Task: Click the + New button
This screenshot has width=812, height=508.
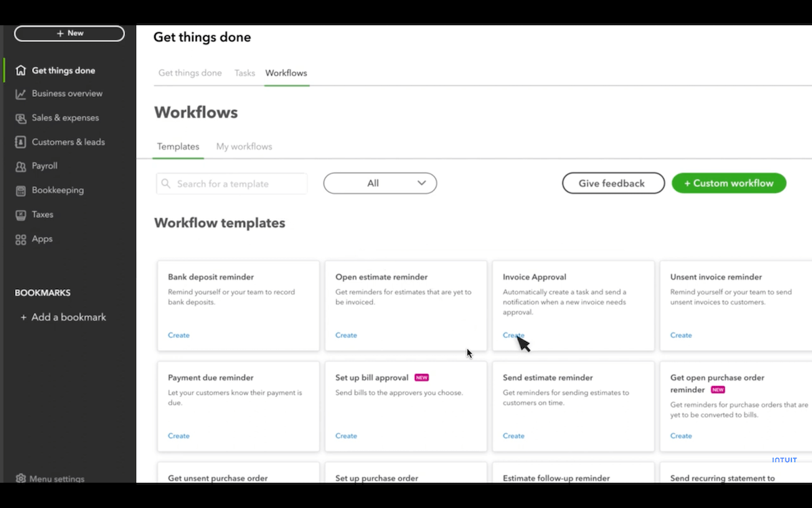Action: [70, 33]
